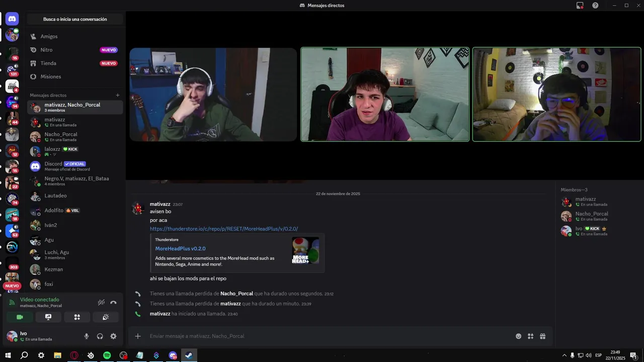Click message input for mativazz, Nacho_Porcal
The image size is (644, 362).
pyautogui.click(x=330, y=336)
